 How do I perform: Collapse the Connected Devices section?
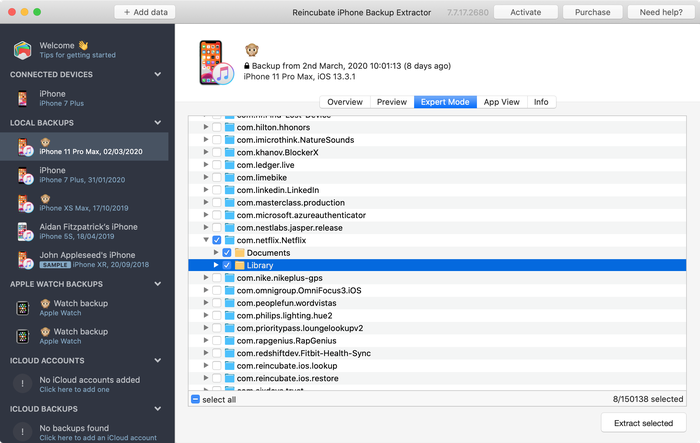coord(158,74)
